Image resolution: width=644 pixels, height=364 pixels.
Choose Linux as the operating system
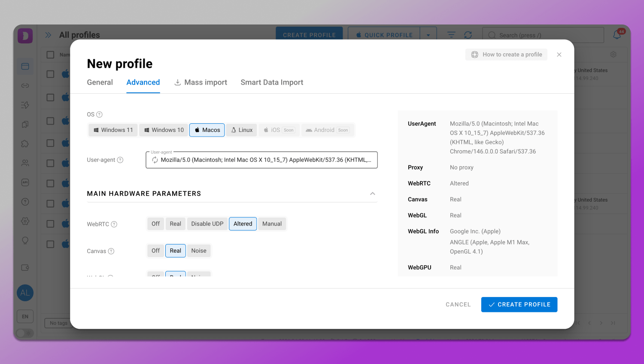coord(242,130)
